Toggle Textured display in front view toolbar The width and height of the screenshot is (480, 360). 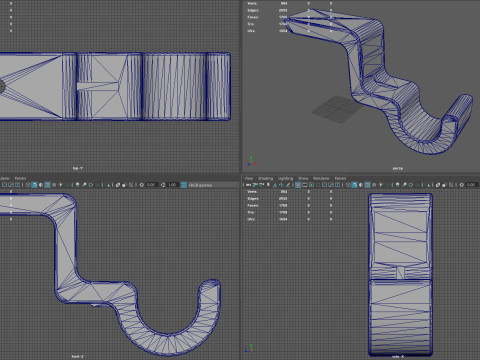pos(54,185)
